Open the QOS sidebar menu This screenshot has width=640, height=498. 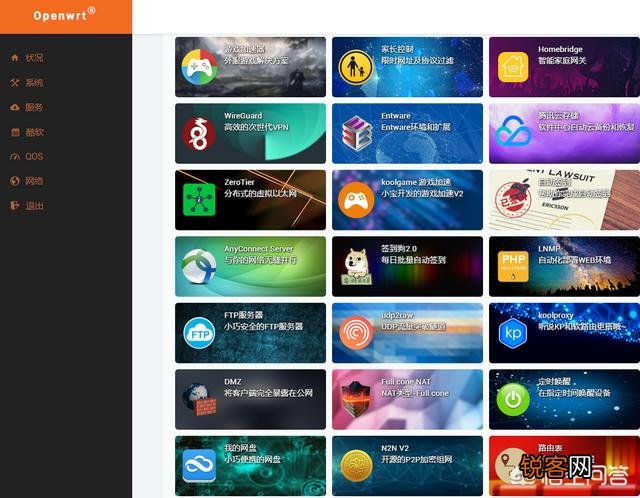[x=34, y=157]
